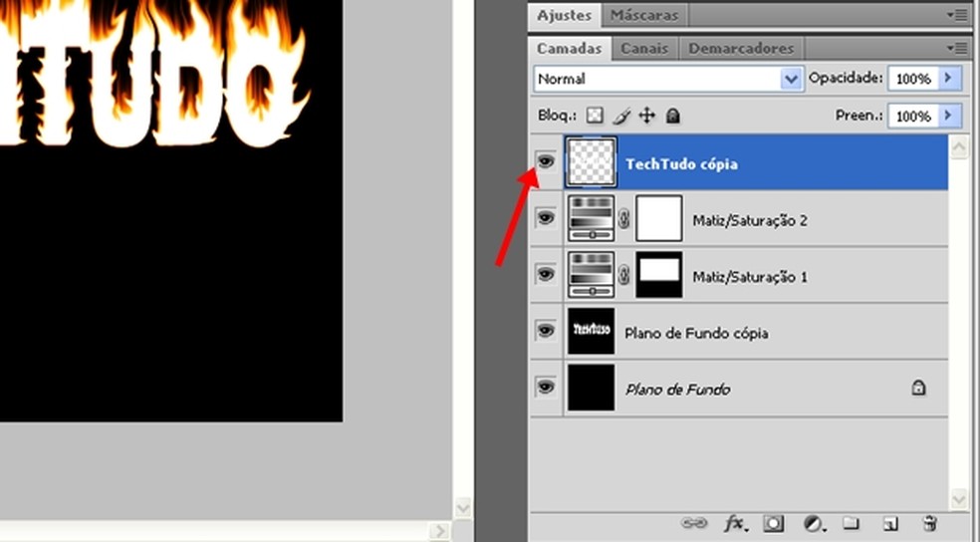Lock all layer attributes

point(672,116)
